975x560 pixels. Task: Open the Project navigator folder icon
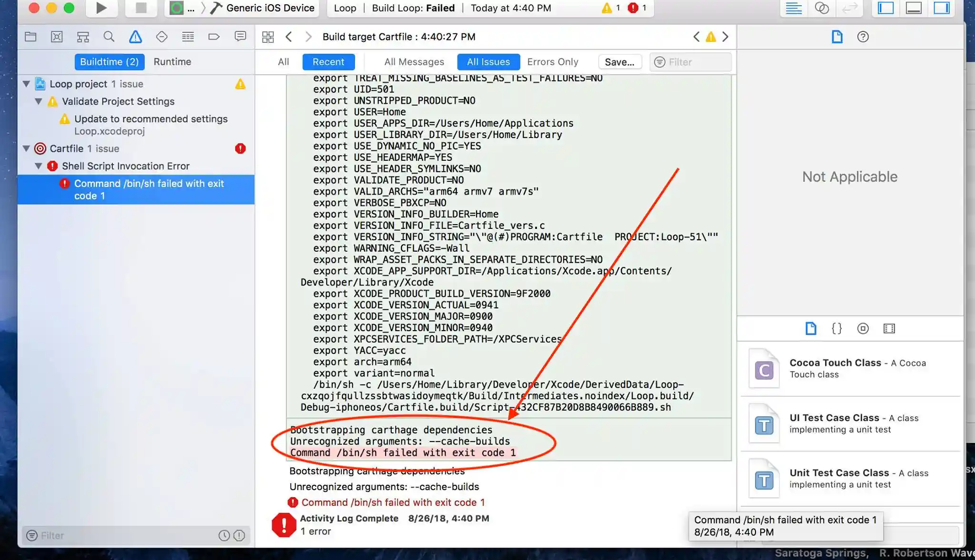pyautogui.click(x=30, y=37)
